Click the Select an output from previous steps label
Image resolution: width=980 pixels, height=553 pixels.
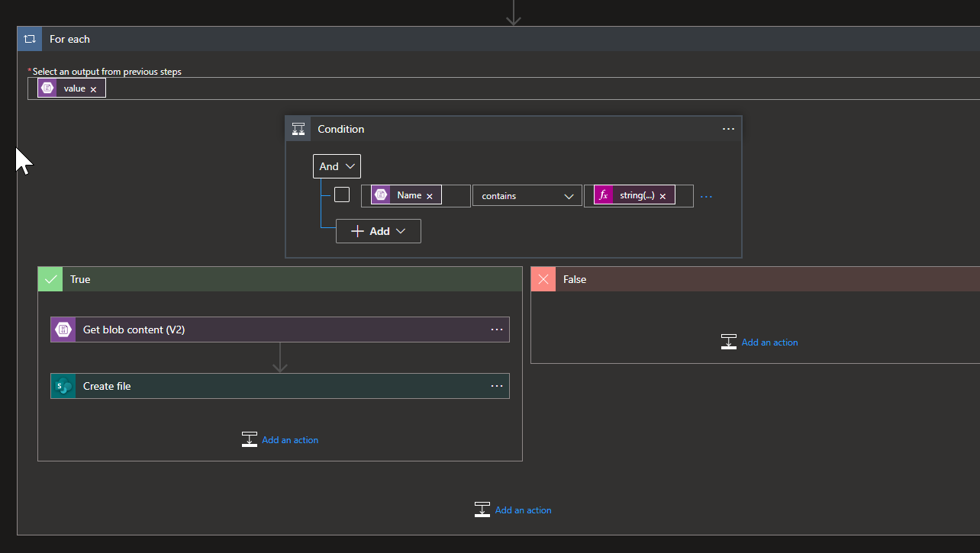coord(107,72)
